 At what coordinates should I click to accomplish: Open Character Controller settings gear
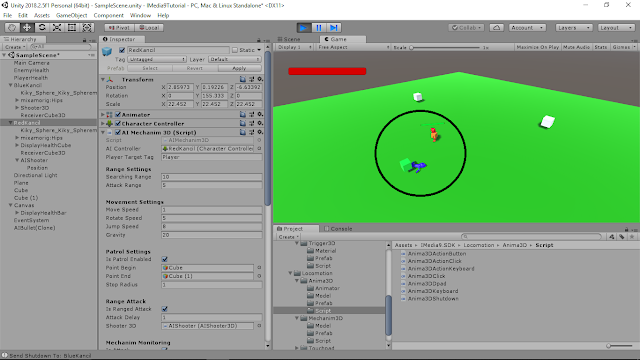click(x=260, y=123)
